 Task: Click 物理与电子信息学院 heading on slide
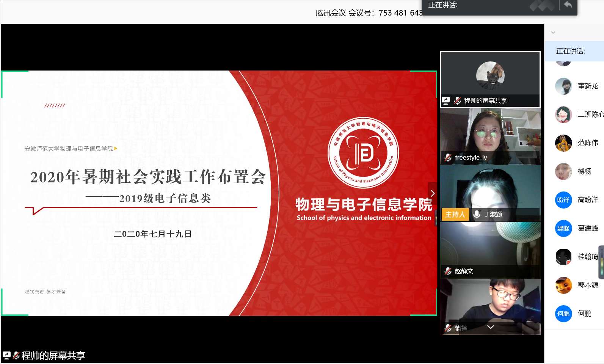[x=364, y=204]
